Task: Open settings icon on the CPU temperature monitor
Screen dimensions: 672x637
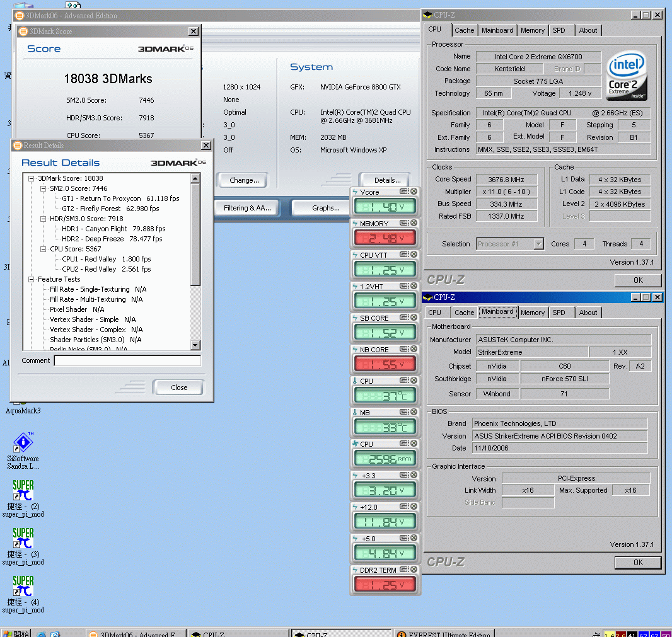Action: click(x=403, y=381)
